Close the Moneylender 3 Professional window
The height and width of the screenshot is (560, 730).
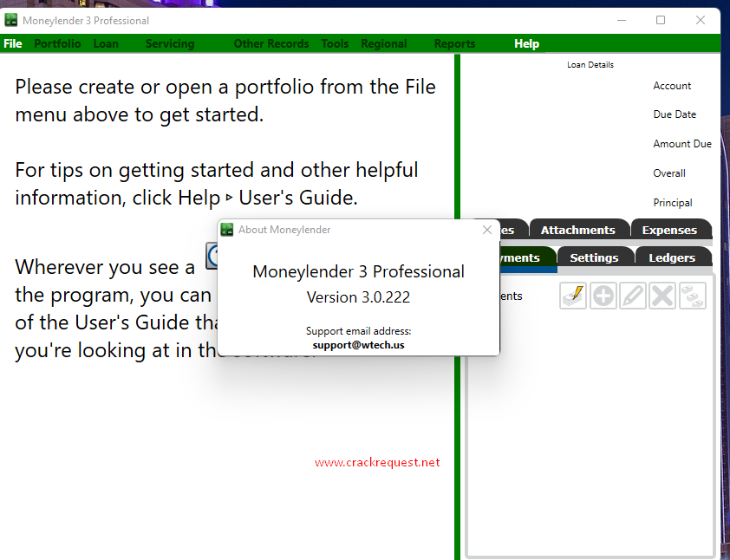(x=701, y=20)
